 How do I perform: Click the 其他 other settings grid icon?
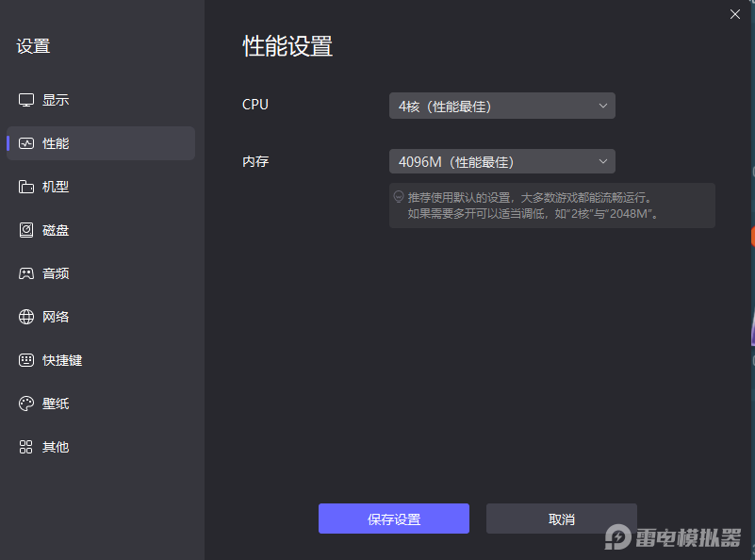coord(25,446)
